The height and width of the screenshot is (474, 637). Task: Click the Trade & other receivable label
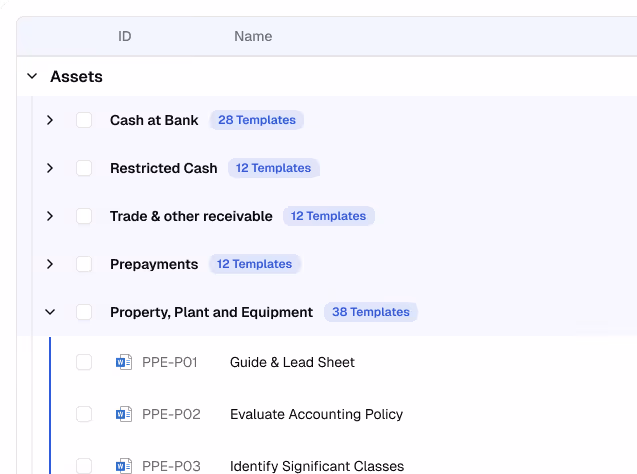pyautogui.click(x=191, y=216)
